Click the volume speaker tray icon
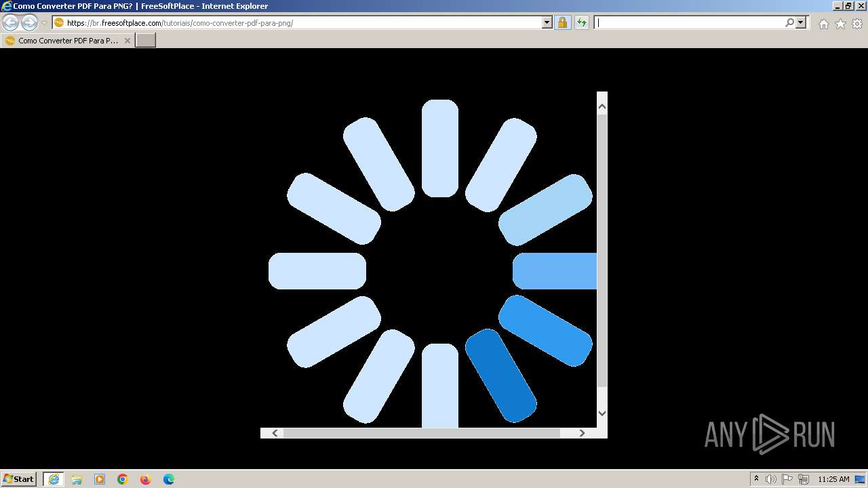The image size is (868, 488). [771, 479]
